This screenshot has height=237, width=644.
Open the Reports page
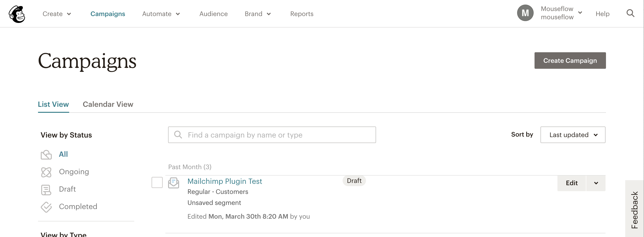click(x=301, y=14)
